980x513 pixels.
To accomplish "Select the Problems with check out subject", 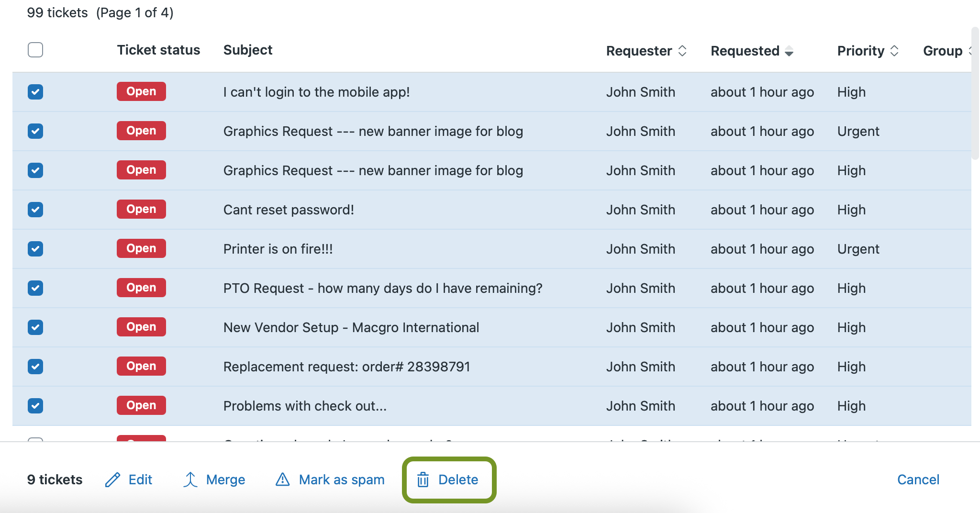I will click(305, 405).
